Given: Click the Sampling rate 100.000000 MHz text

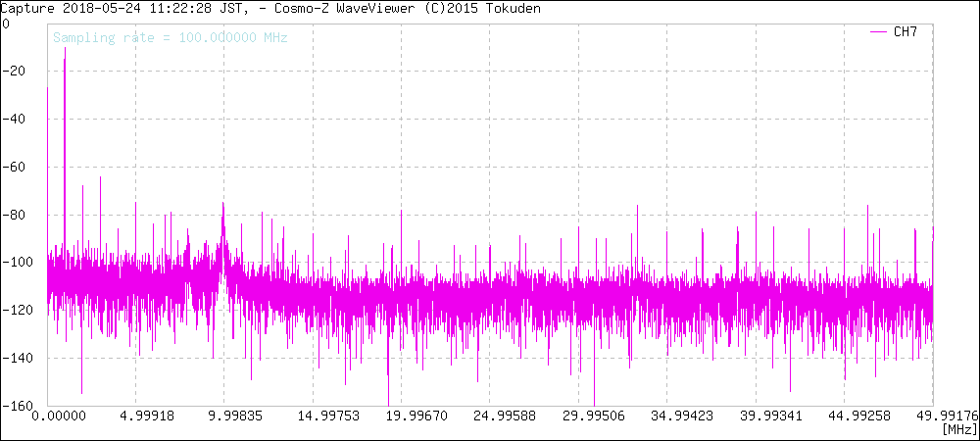Looking at the screenshot, I should [170, 38].
